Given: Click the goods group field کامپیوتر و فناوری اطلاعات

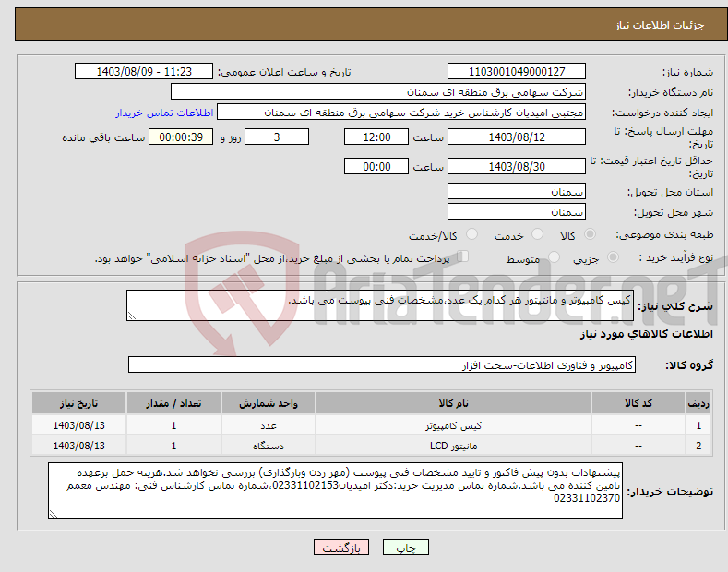Looking at the screenshot, I should pos(382,365).
